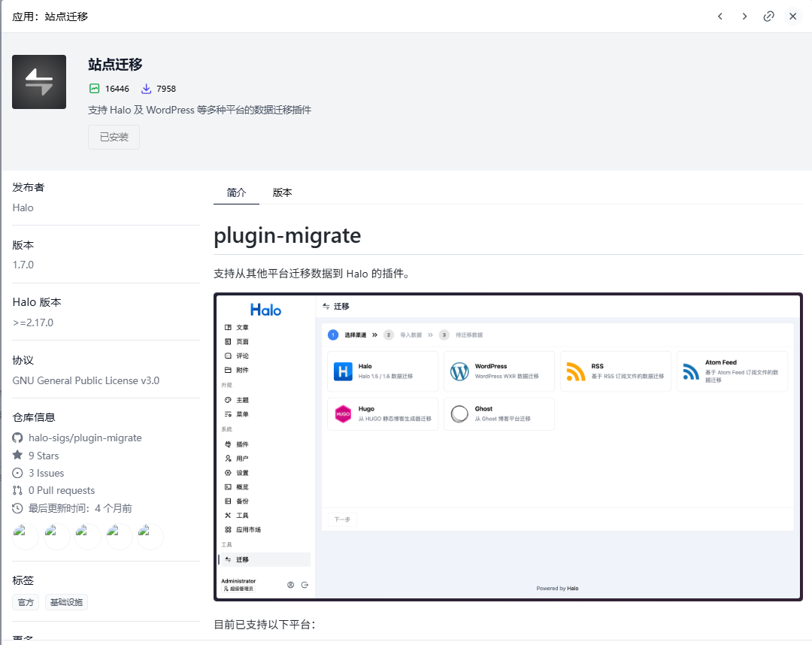
Task: Go to previous app with left chevron
Action: [720, 16]
